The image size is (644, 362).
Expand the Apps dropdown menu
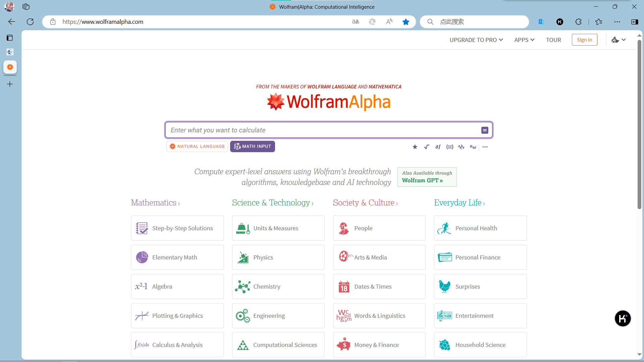[524, 40]
